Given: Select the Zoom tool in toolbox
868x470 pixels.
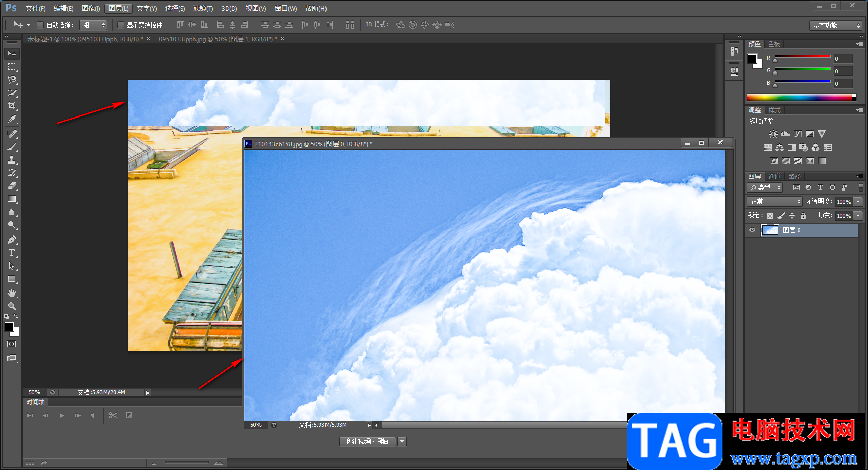Looking at the screenshot, I should (x=12, y=306).
